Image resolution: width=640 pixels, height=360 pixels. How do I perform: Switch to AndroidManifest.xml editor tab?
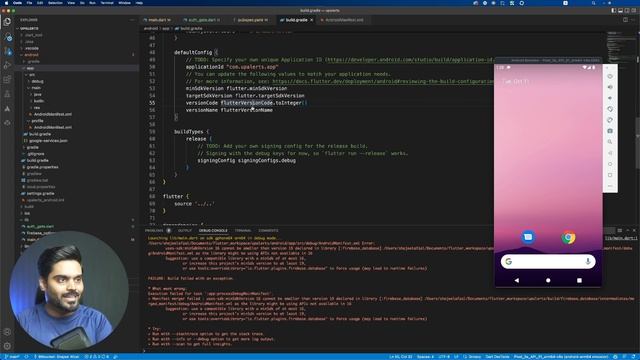(344, 20)
